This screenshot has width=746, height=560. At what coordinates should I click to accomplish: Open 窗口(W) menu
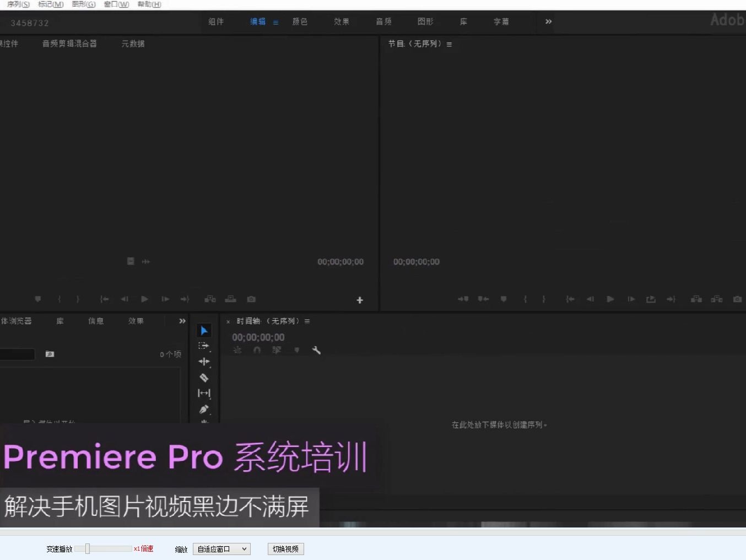[x=116, y=4]
